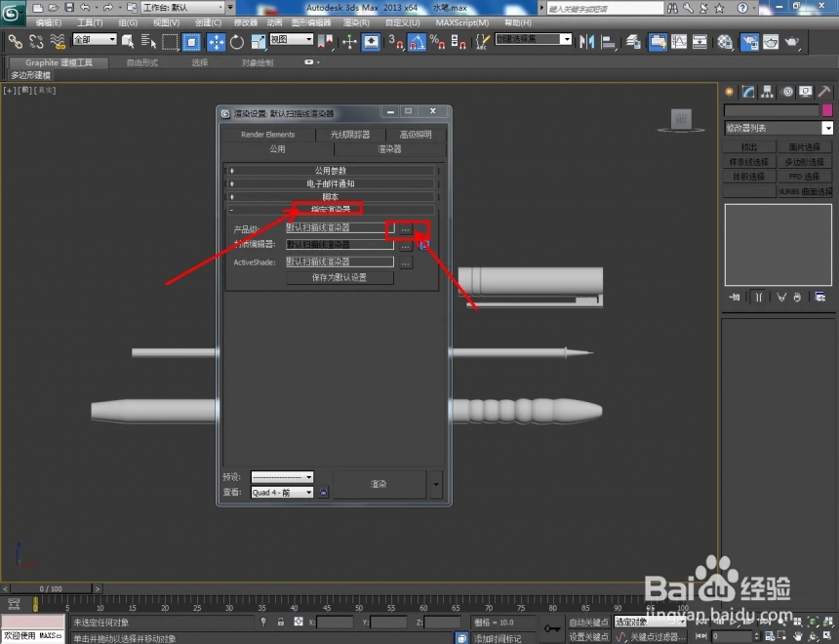Screen dimensions: 839x644
Task: Select the Pan View hand tool
Action: click(x=797, y=636)
